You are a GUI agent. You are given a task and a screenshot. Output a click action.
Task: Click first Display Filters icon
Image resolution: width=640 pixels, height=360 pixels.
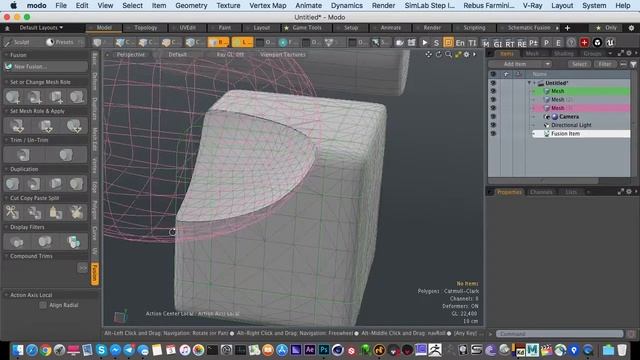17,242
